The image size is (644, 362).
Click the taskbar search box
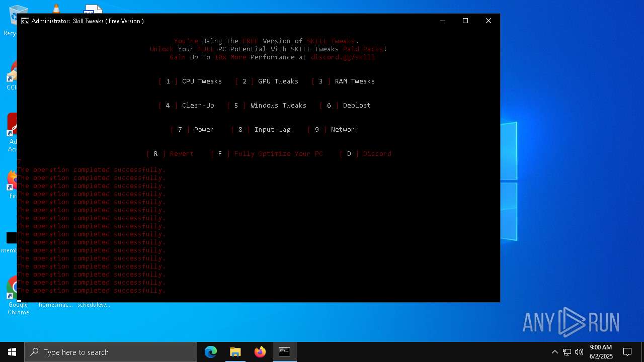tap(111, 352)
